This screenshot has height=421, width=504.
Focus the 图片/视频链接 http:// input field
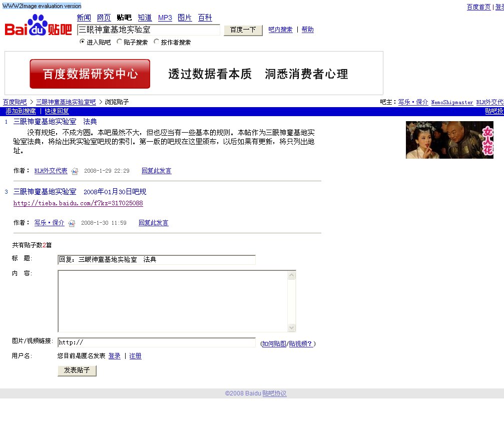[156, 343]
